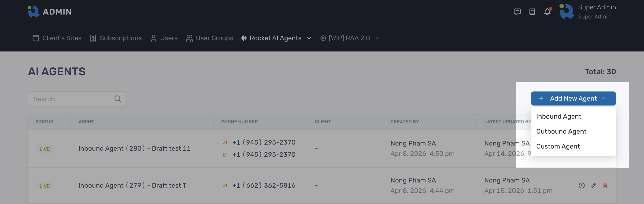View history via the clock icon
The width and height of the screenshot is (644, 204).
point(581,186)
